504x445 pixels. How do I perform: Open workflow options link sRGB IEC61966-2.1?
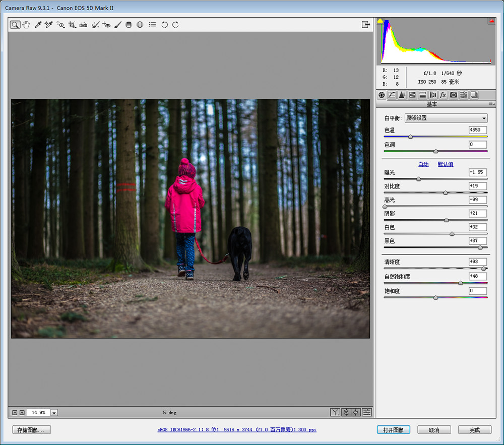(x=237, y=430)
